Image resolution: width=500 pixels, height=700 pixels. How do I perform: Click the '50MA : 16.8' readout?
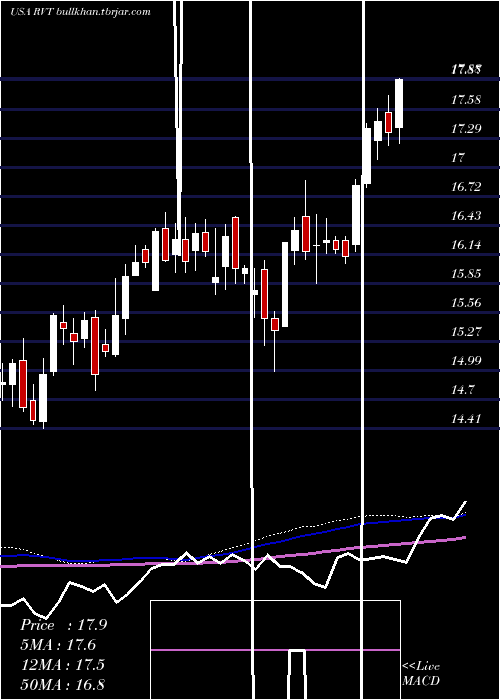click(62, 684)
